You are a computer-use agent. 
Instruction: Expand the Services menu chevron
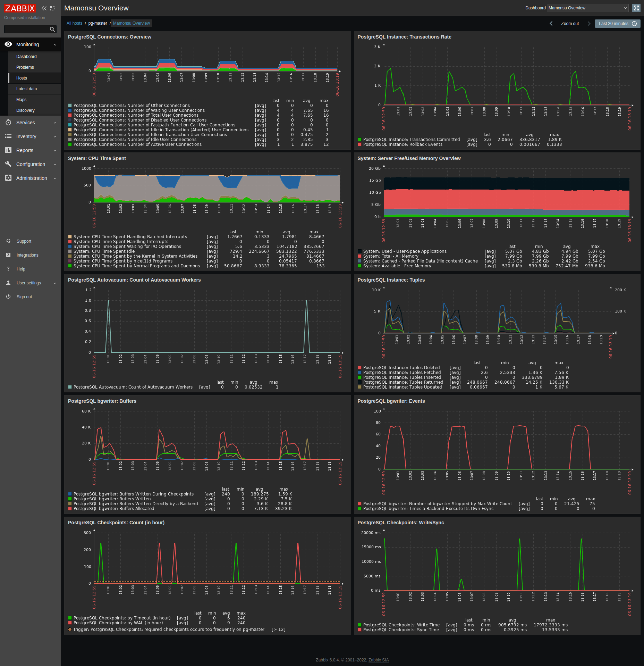pos(54,123)
